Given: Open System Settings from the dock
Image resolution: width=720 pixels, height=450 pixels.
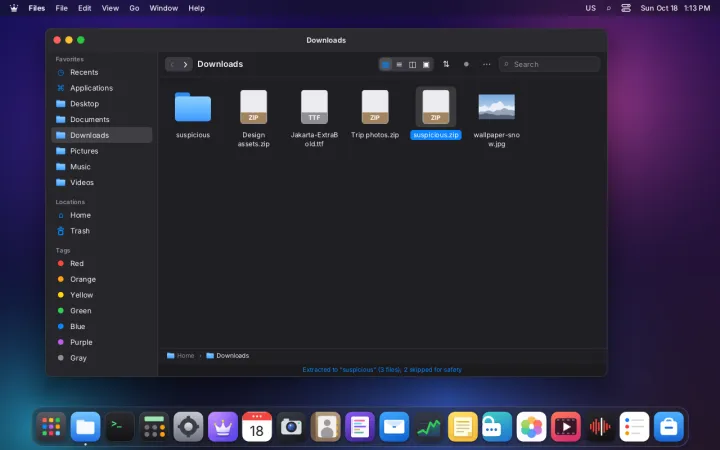Looking at the screenshot, I should pos(188,427).
